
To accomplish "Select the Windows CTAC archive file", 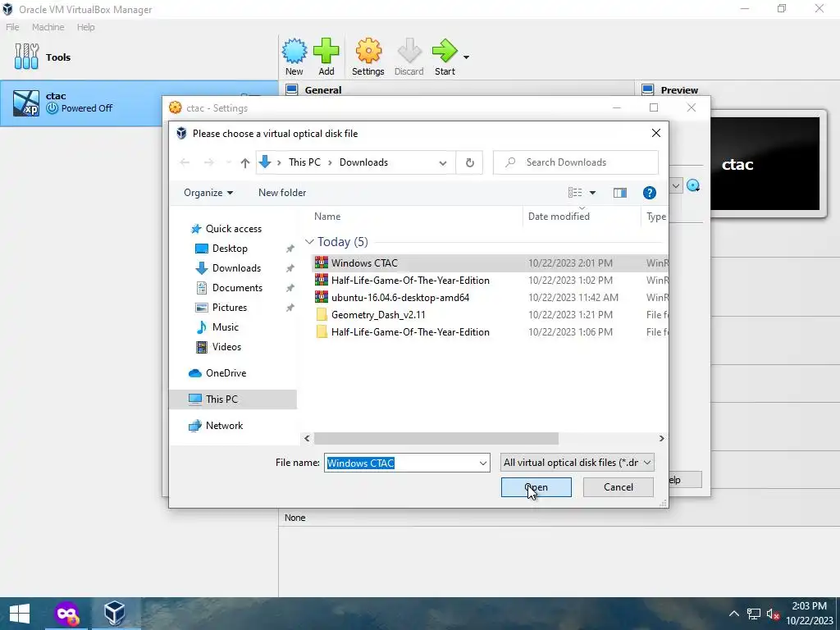I will point(490,263).
